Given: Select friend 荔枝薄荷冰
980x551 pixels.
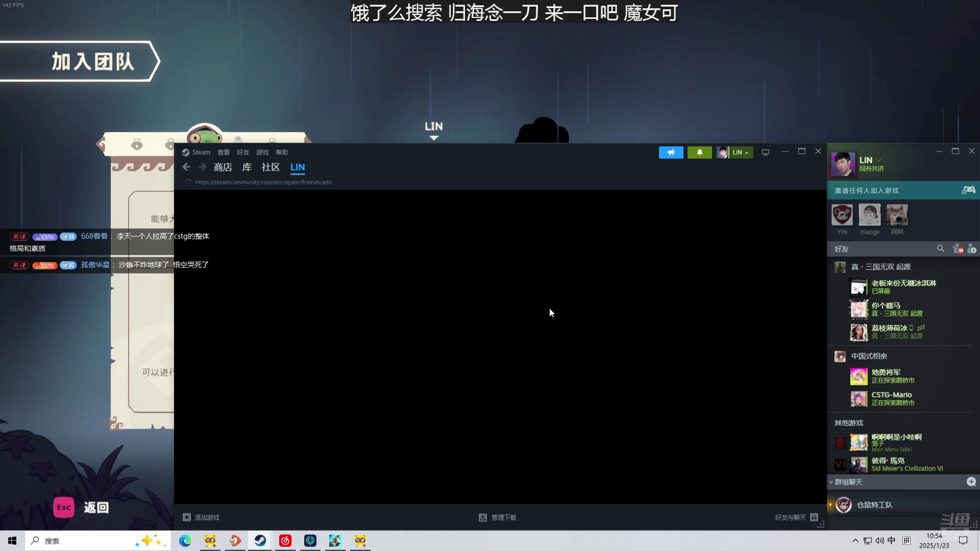Looking at the screenshot, I should tap(903, 332).
